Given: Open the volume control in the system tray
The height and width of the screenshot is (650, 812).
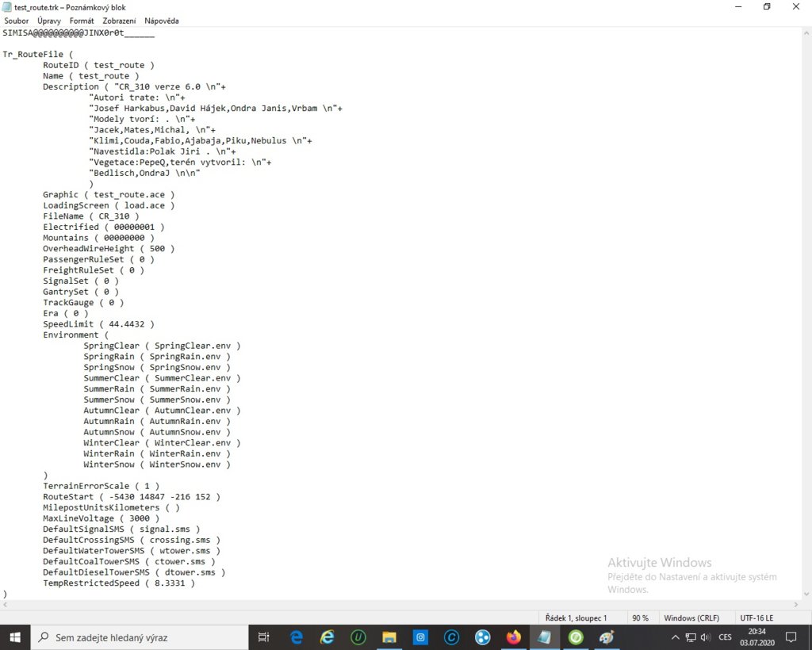Looking at the screenshot, I should point(708,637).
